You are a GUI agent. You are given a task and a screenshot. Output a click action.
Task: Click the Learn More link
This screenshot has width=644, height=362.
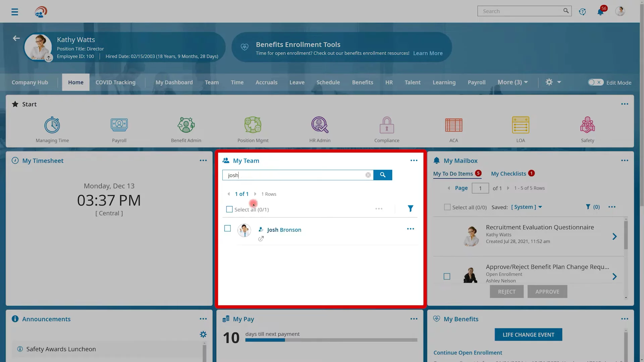(x=428, y=53)
